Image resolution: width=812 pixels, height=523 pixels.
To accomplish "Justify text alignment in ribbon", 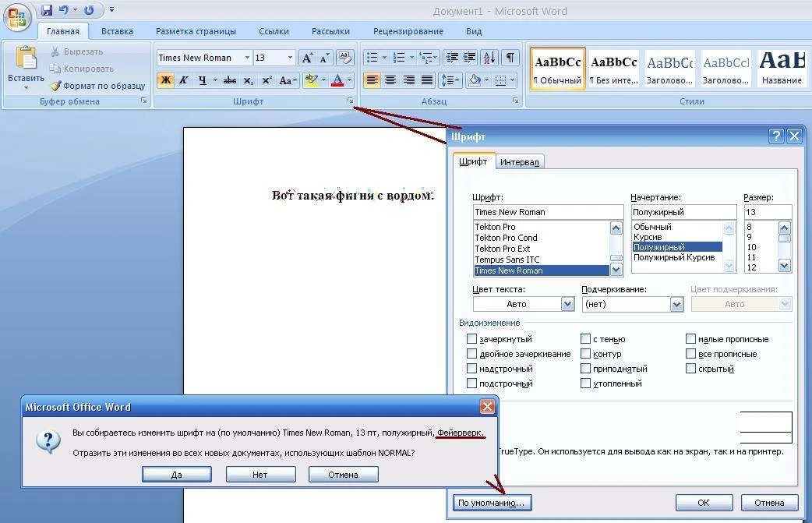I will (427, 80).
